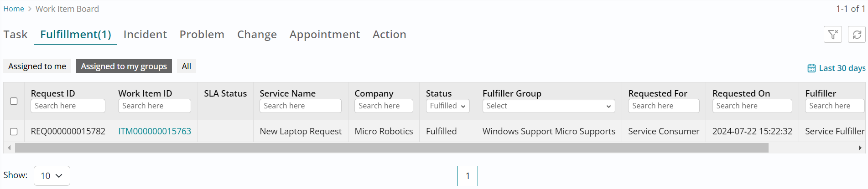Switch to the Incident tab
868x189 pixels.
pyautogui.click(x=145, y=35)
